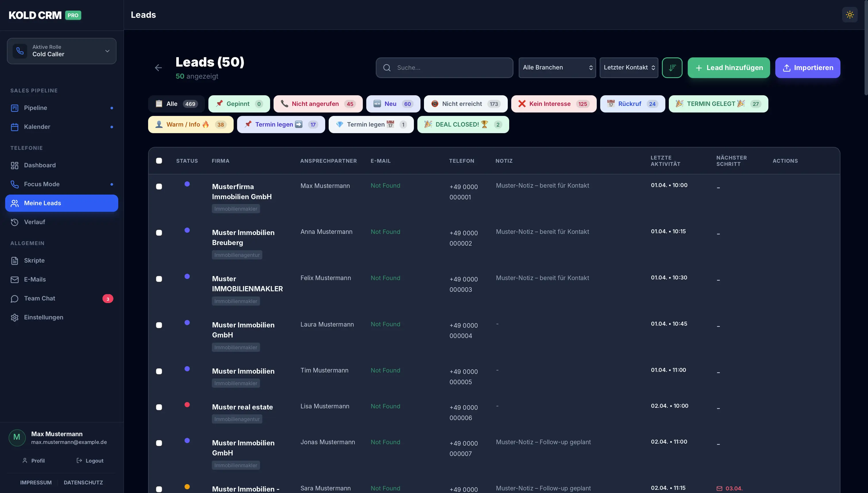Check the Muster IMMOBILIENMAKLER row
Screen dimensions: 868x493
coord(159,279)
